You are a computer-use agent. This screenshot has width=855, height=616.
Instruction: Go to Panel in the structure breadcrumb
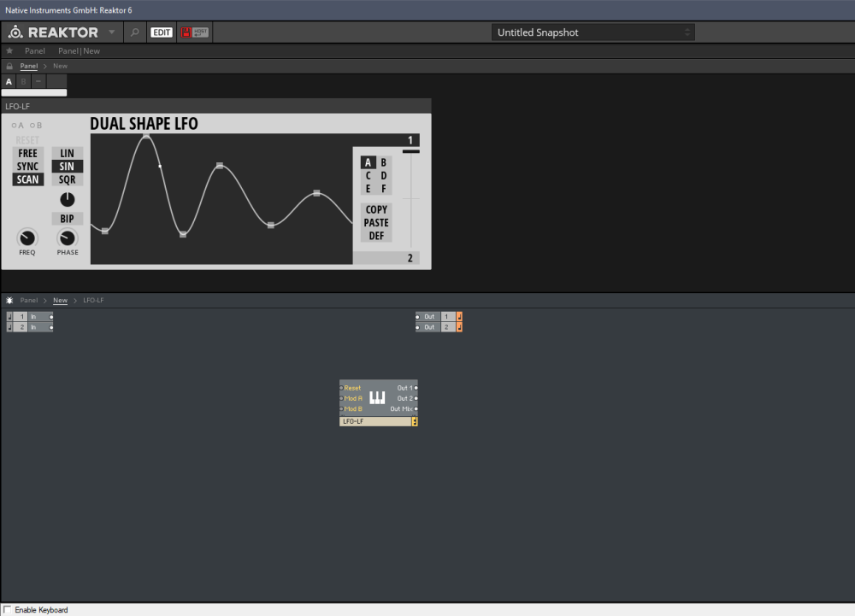(29, 300)
